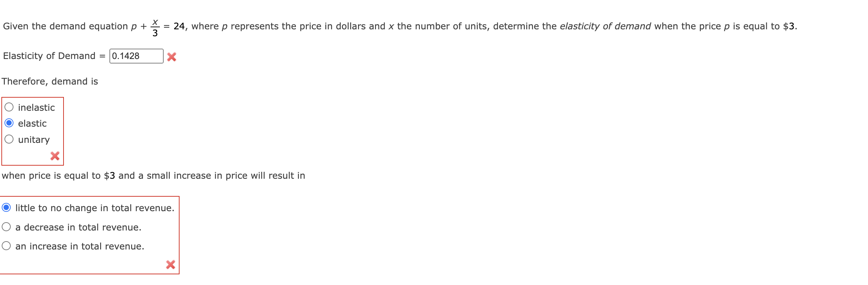Choose an increase in total revenue
This screenshot has width=868, height=285.
click(x=6, y=246)
